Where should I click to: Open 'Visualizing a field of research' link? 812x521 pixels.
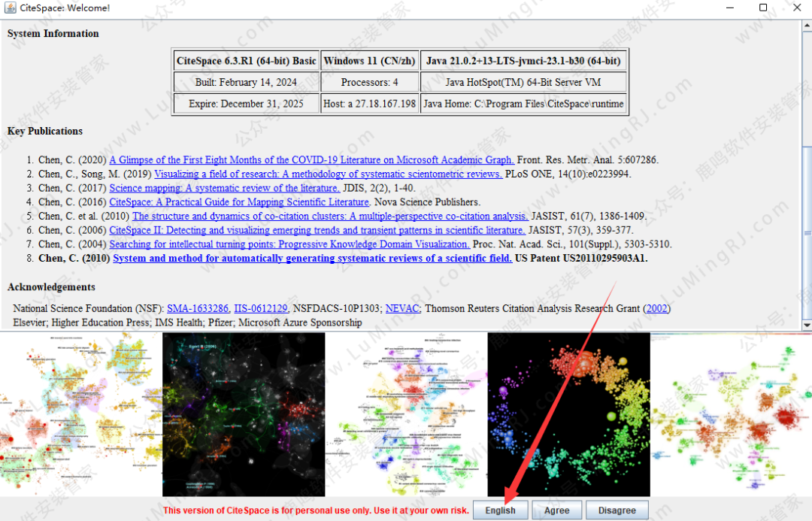coord(328,174)
